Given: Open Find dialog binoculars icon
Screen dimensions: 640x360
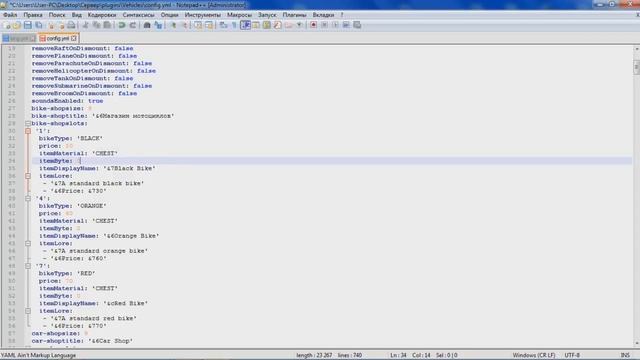Looking at the screenshot, I should click(147, 25).
